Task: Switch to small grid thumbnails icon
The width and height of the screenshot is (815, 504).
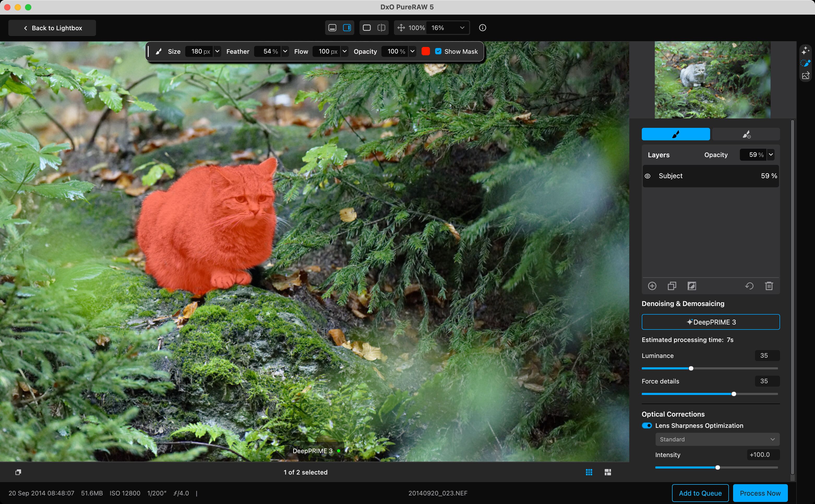Action: pos(589,472)
